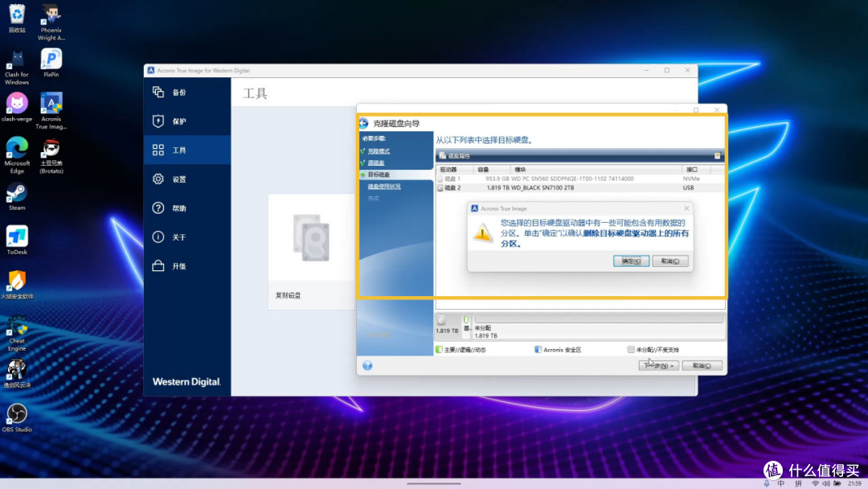Click the wizard's bottom 取消 cancel button
The image size is (868, 489).
[x=702, y=365]
